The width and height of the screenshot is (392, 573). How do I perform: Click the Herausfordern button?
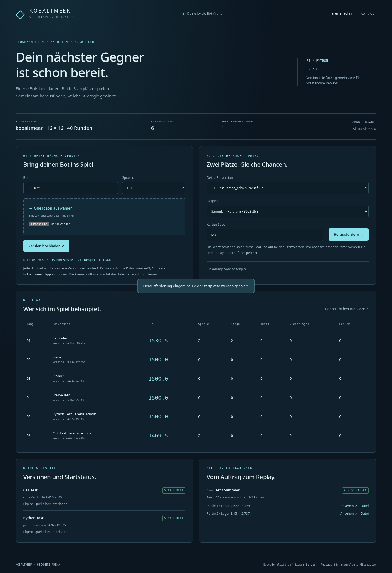tap(348, 235)
